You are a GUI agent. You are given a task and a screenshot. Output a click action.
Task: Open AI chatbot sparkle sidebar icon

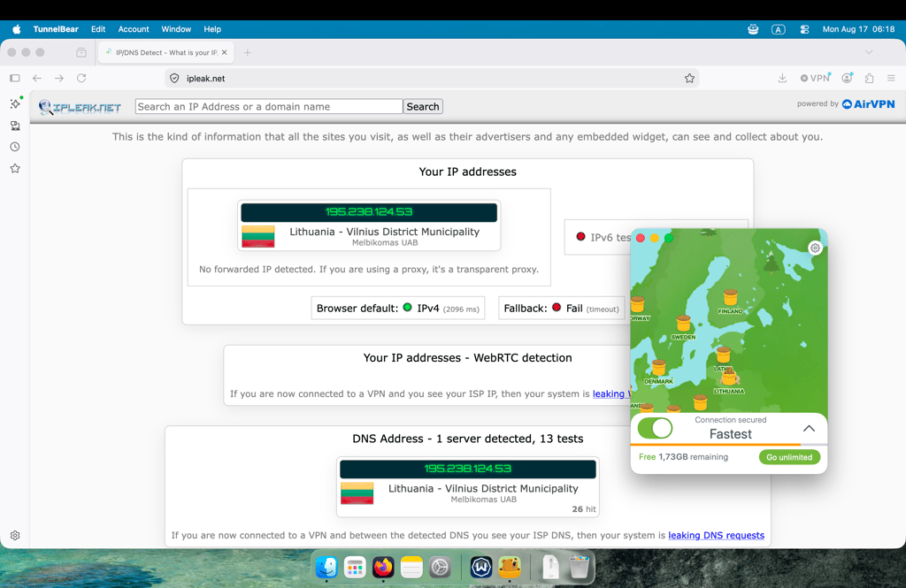point(15,103)
